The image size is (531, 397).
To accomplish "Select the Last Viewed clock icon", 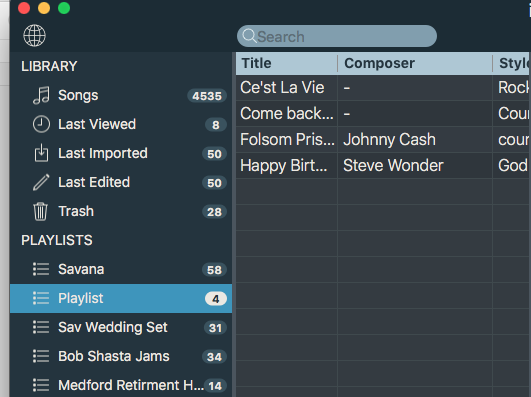I will (41, 124).
